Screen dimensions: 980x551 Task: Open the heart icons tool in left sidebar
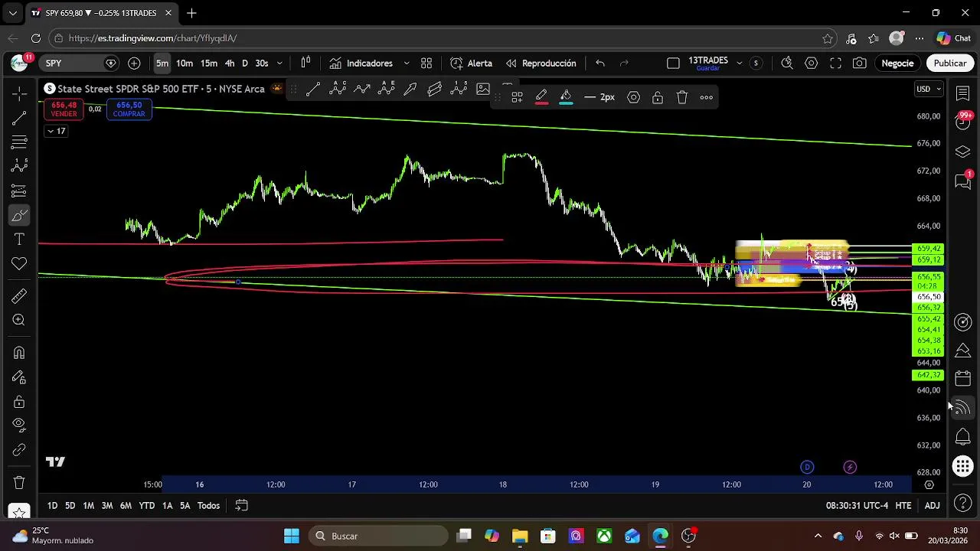(19, 264)
